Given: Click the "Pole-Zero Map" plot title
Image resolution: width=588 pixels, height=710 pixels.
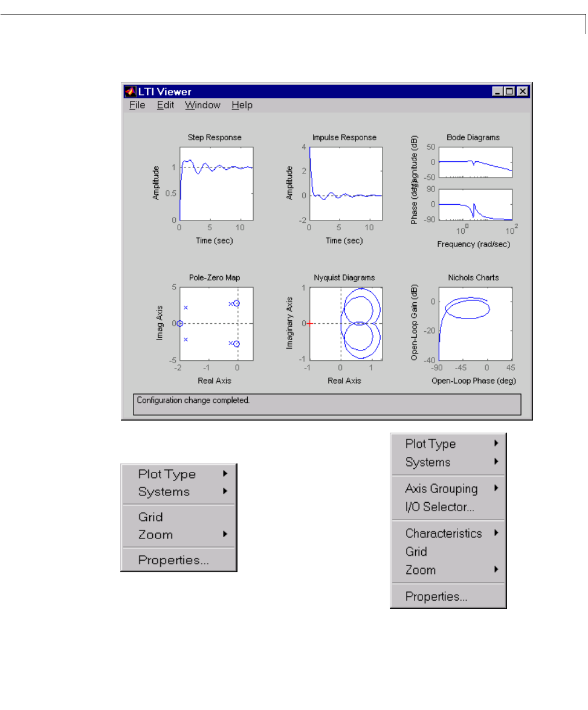Looking at the screenshot, I should (x=215, y=277).
